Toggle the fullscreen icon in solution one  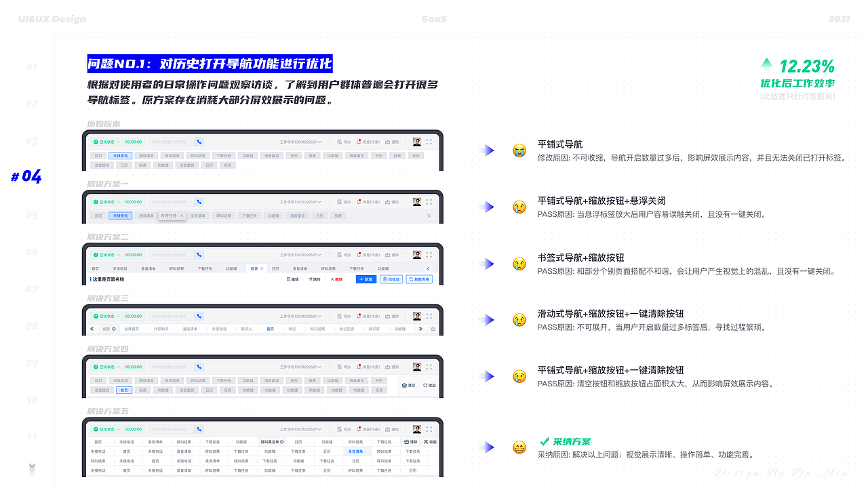click(429, 201)
